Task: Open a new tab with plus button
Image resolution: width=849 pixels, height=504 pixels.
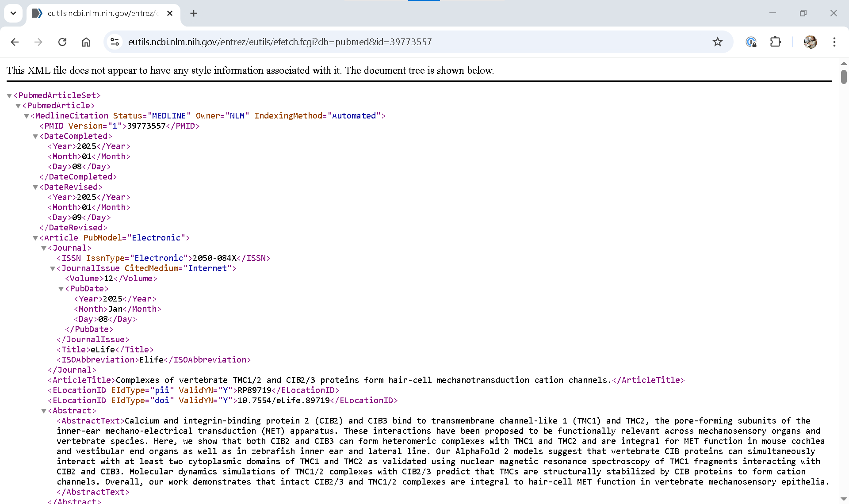Action: (x=194, y=13)
